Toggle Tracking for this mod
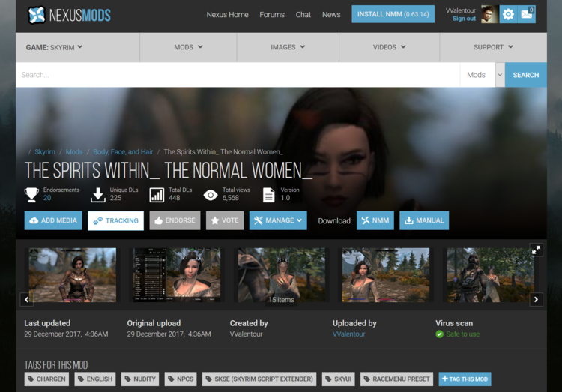This screenshot has height=392, width=562. [x=115, y=220]
